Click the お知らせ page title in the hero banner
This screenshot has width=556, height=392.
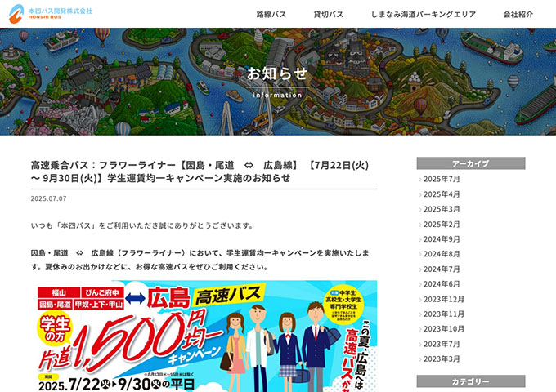[x=278, y=73]
